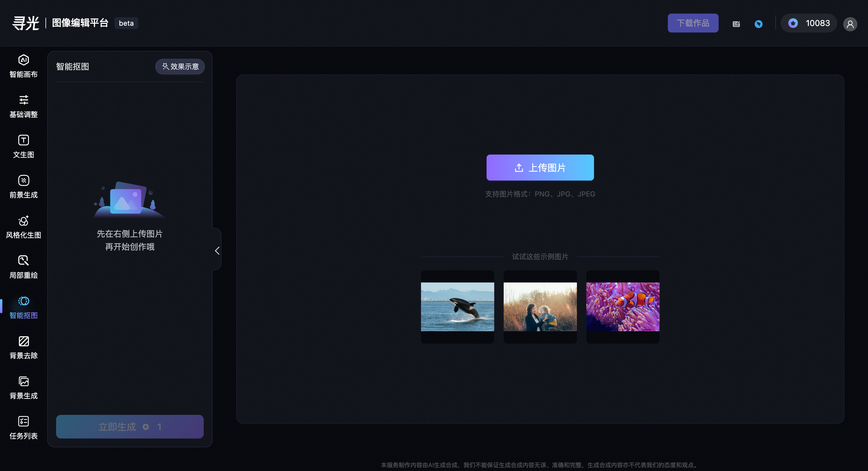The height and width of the screenshot is (471, 868).
Task: Click the blue bird icon in header
Action: coord(758,24)
